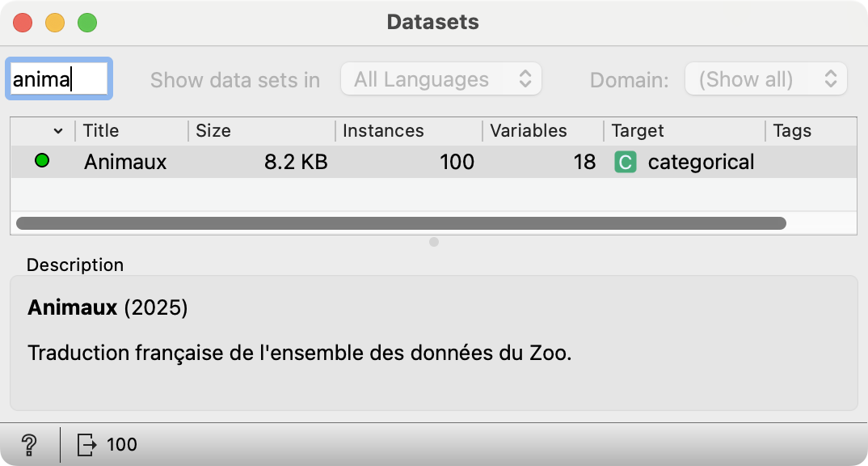The height and width of the screenshot is (466, 868).
Task: Click the categorical target C icon
Action: [626, 163]
